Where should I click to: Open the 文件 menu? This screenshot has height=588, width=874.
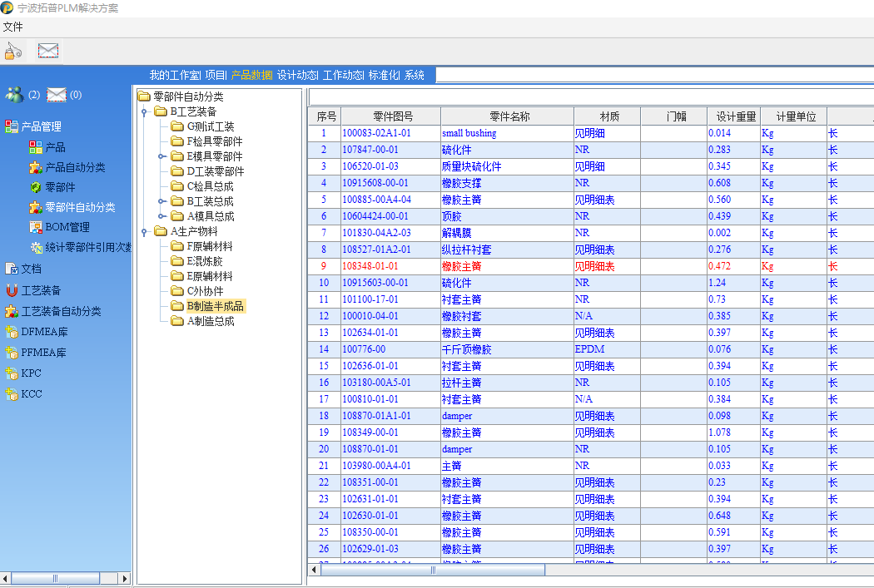click(x=12, y=27)
